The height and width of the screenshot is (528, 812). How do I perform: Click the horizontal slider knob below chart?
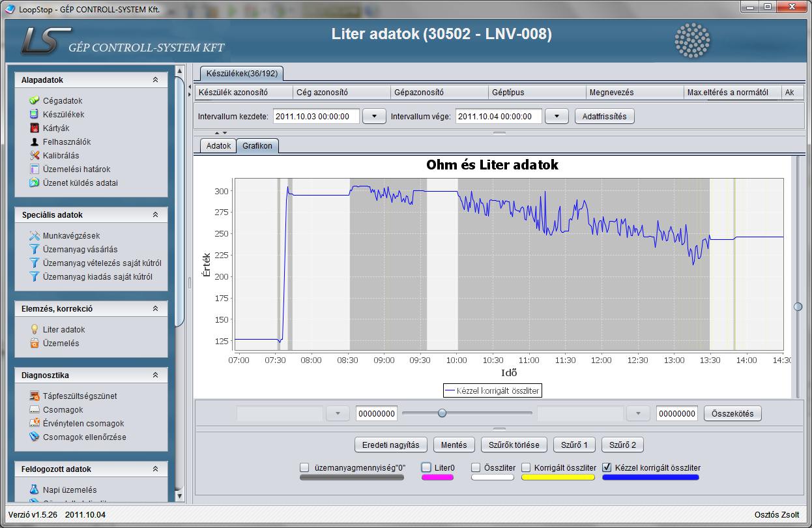(442, 413)
